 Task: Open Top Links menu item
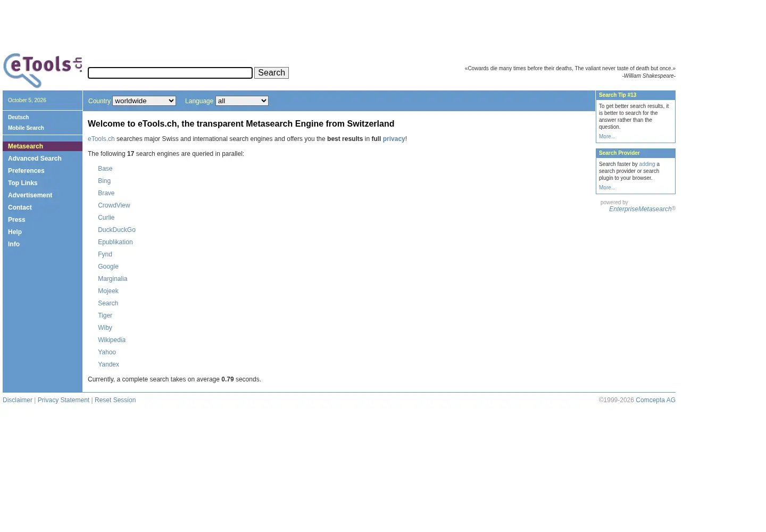coord(23,183)
